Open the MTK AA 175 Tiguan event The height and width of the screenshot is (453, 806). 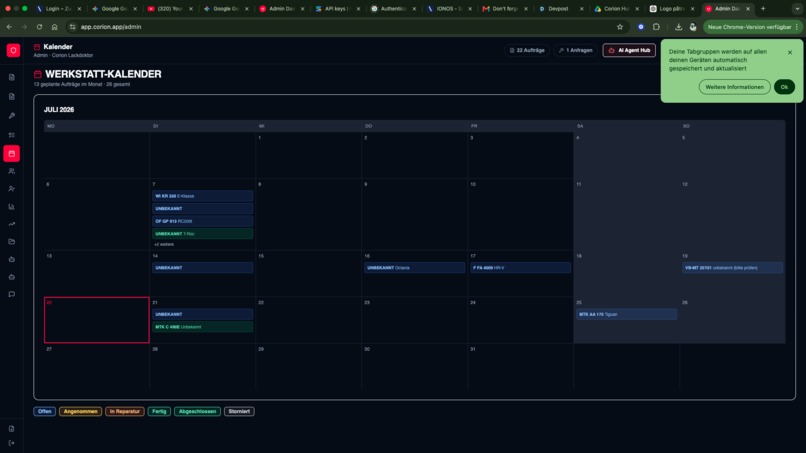click(x=626, y=314)
